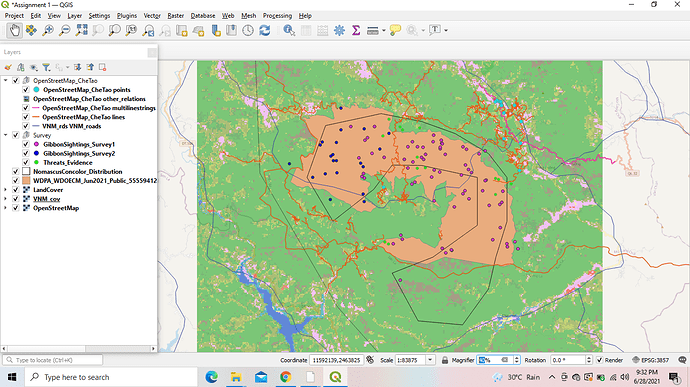Click the Threats_Evidence green symbol swatch
Image resolution: width=690 pixels, height=387 pixels.
[37, 162]
